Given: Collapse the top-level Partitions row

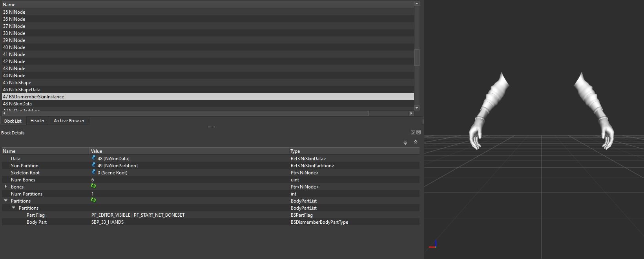Looking at the screenshot, I should 5,201.
